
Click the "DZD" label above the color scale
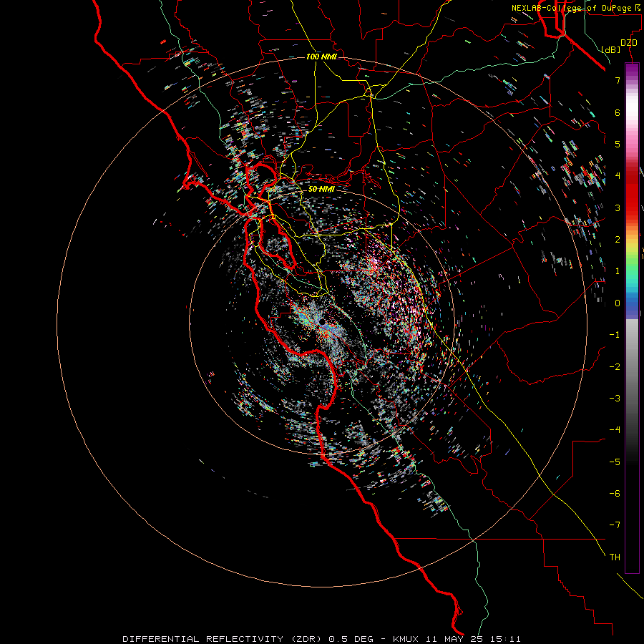coord(629,43)
